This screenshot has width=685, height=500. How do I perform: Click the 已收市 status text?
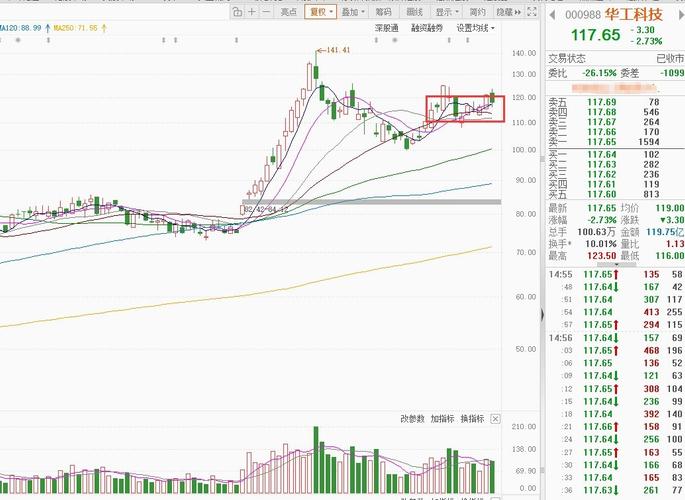coord(670,59)
